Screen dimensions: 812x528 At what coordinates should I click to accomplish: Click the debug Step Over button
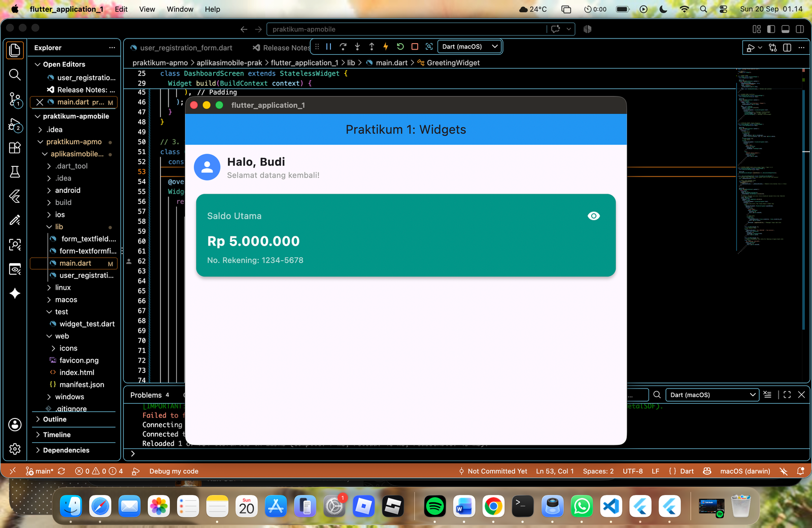343,47
